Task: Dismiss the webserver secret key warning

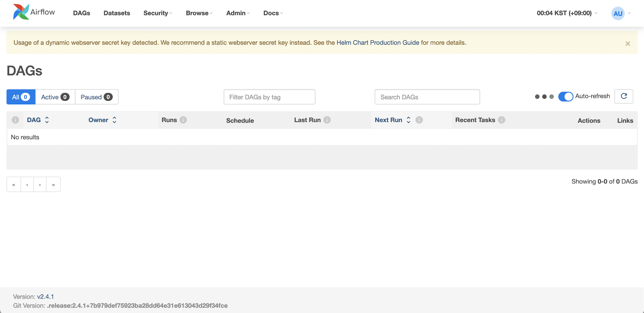Action: click(628, 44)
